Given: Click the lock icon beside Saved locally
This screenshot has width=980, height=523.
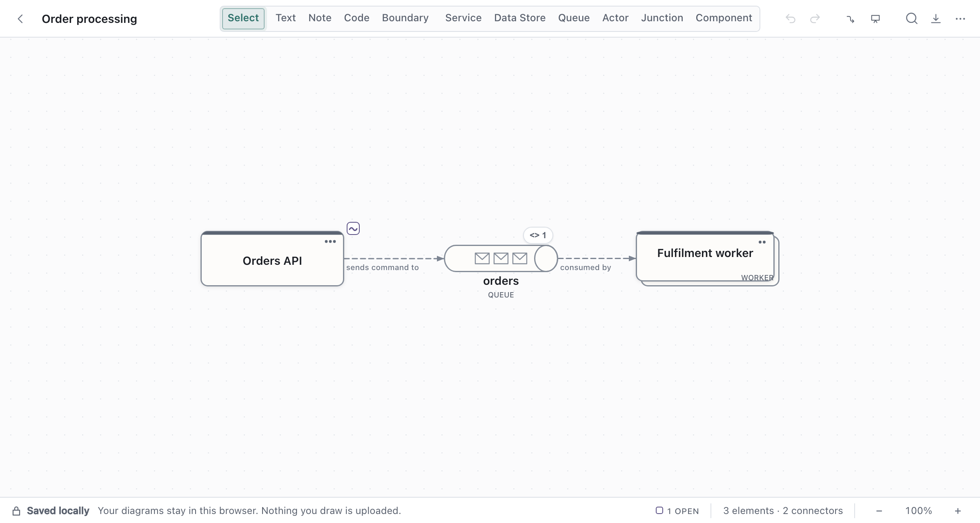Looking at the screenshot, I should [16, 511].
